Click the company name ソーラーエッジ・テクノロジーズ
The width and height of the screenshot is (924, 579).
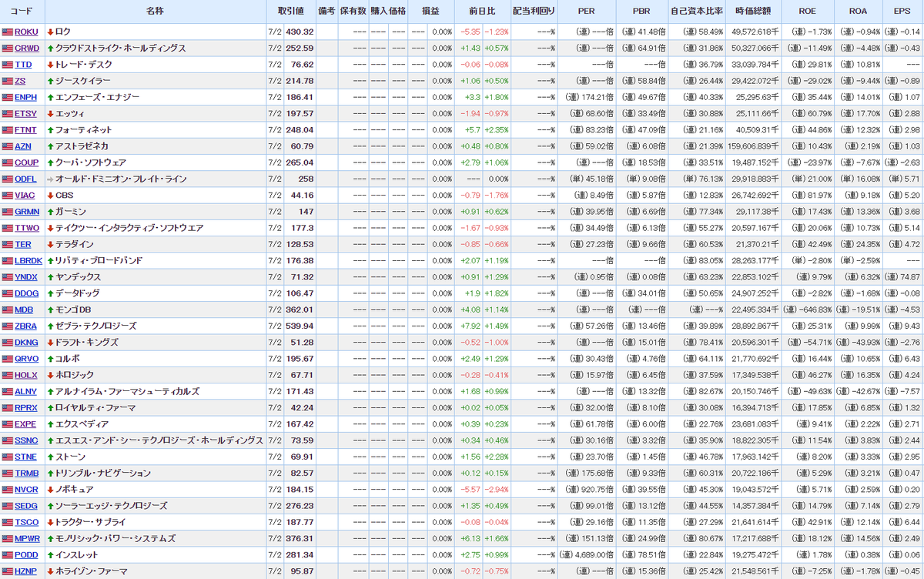tap(111, 506)
